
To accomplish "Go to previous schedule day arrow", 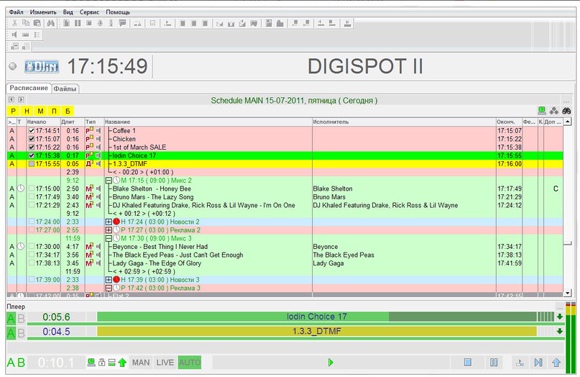I will pos(11,100).
